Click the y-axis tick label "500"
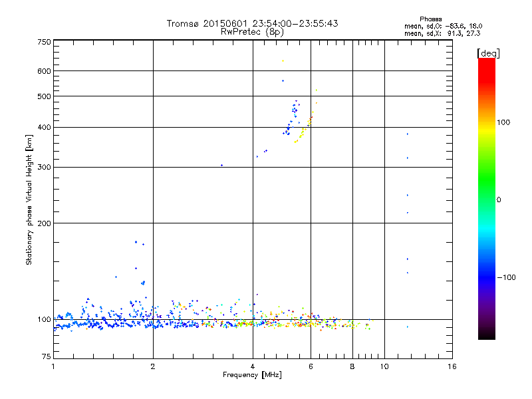This screenshot has height=399, width=532. click(x=44, y=96)
